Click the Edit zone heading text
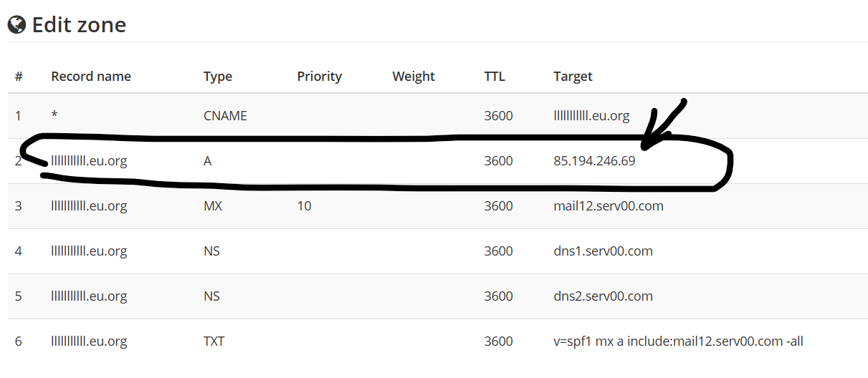 click(x=79, y=25)
